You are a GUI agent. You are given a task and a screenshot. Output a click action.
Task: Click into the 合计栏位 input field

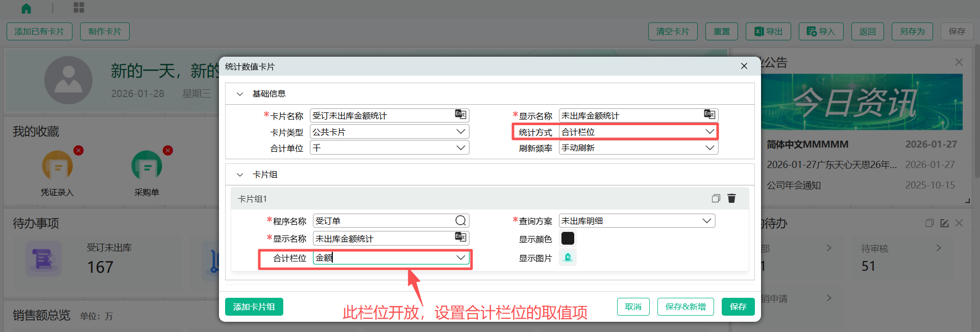coord(383,258)
